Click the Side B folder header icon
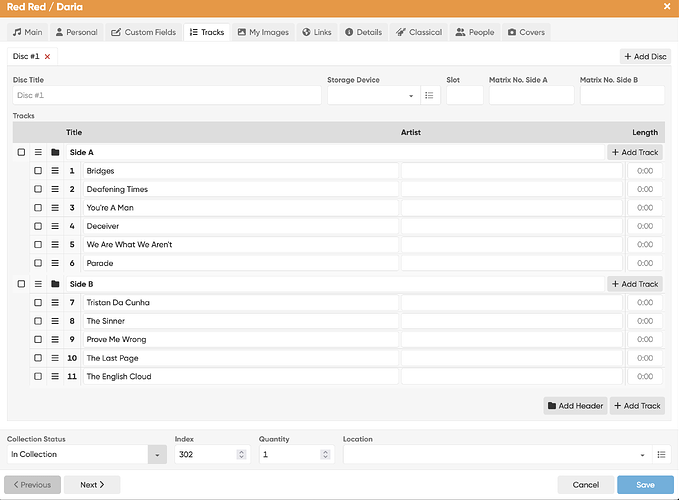 pos(55,284)
